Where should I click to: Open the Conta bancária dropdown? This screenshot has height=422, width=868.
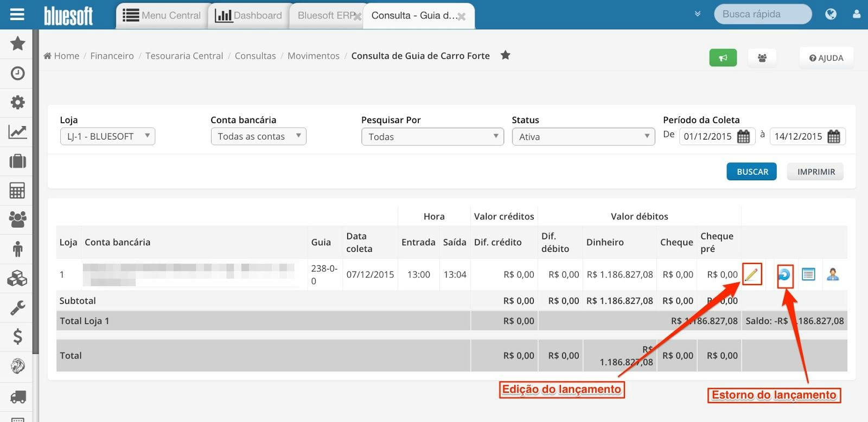pos(258,136)
